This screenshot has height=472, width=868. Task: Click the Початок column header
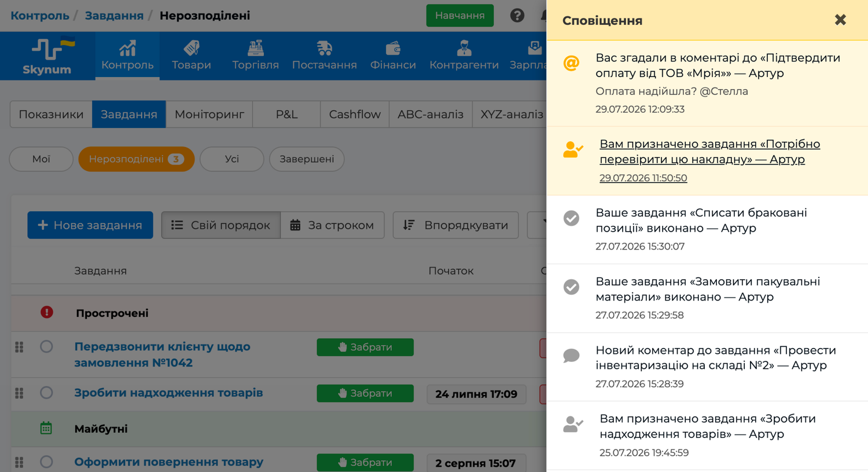click(x=451, y=270)
